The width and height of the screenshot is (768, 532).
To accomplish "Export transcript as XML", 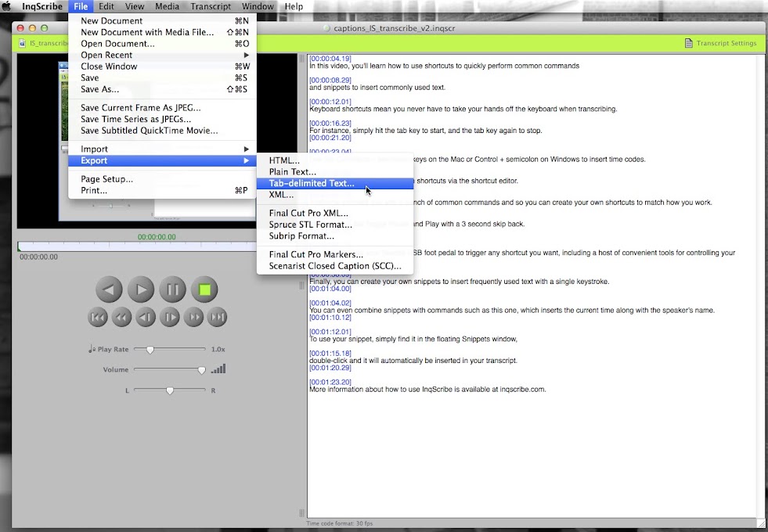I will point(335,195).
